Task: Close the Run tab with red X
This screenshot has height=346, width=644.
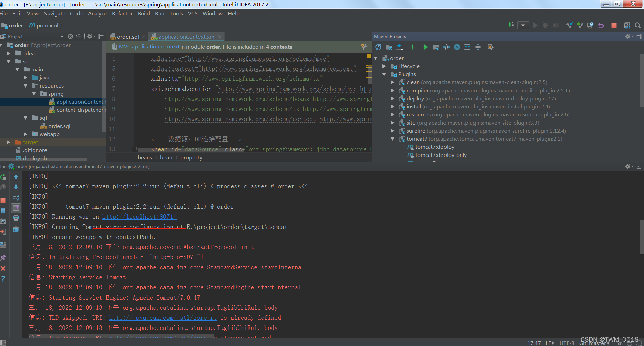Action: coord(3,268)
